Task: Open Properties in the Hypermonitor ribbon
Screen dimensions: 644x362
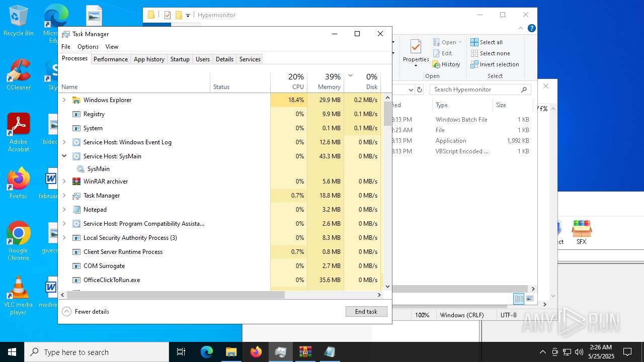Action: 416,52
